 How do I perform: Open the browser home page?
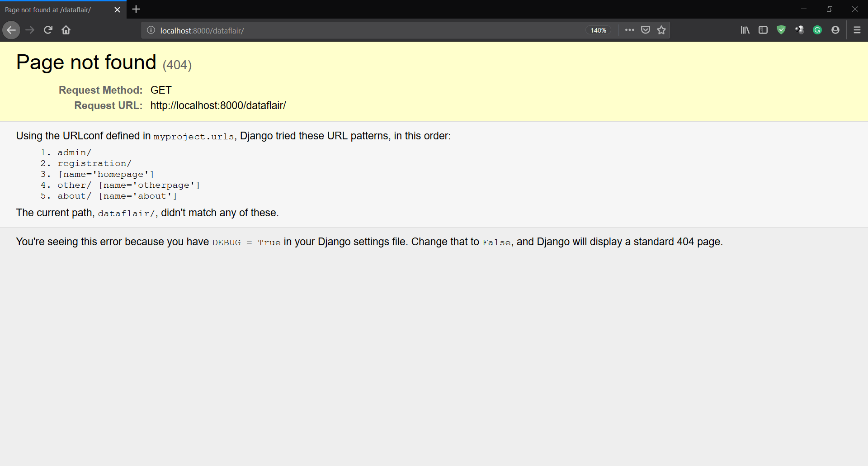coord(66,30)
